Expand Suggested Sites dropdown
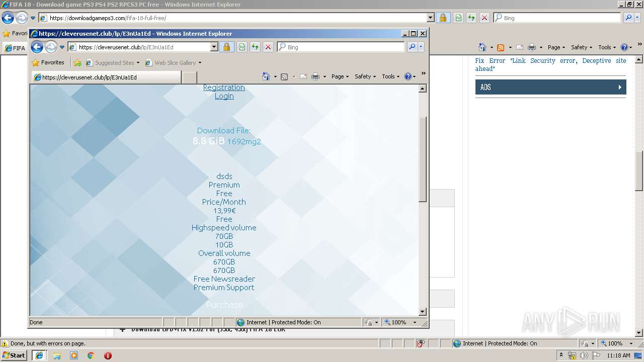 point(138,63)
